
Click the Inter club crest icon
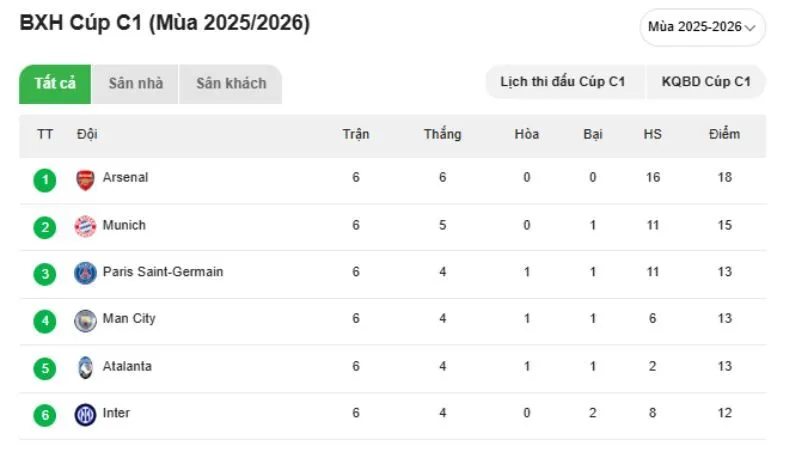85,414
